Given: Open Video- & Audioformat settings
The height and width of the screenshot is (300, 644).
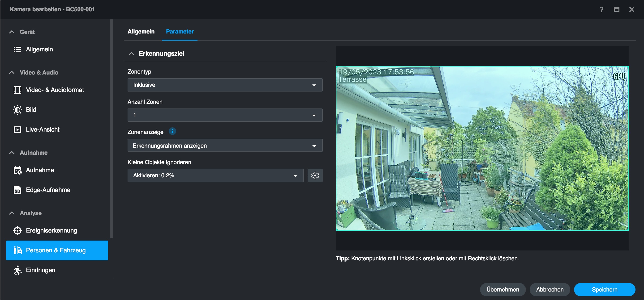Looking at the screenshot, I should tap(55, 90).
